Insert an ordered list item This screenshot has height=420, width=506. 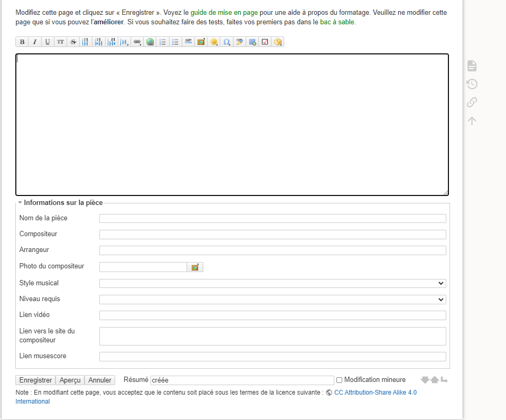coord(163,42)
